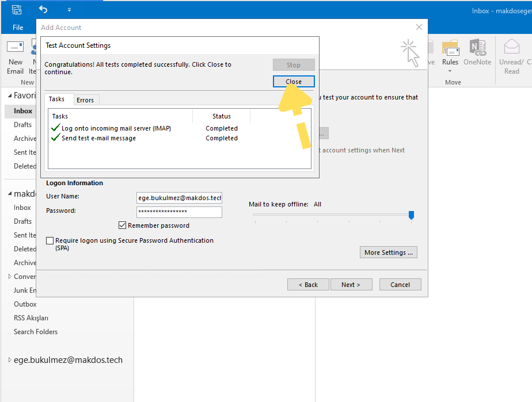Open the Outbox folder
This screenshot has height=402, width=532.
(x=25, y=304)
